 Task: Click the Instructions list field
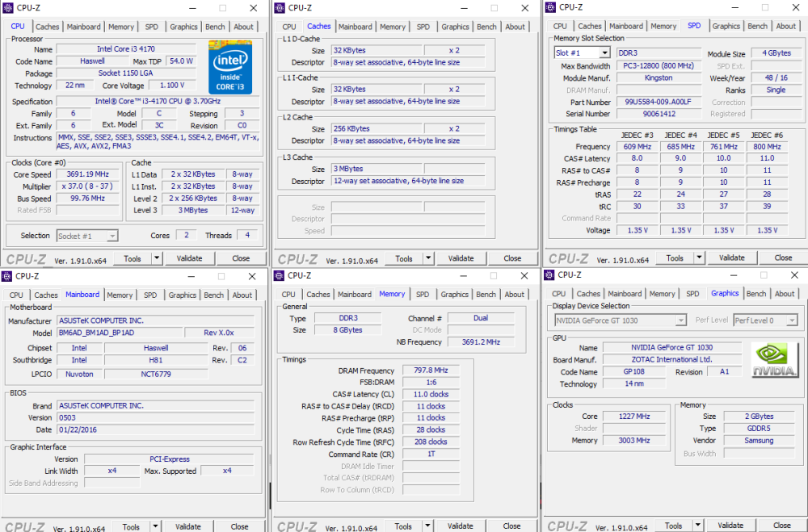[x=158, y=142]
